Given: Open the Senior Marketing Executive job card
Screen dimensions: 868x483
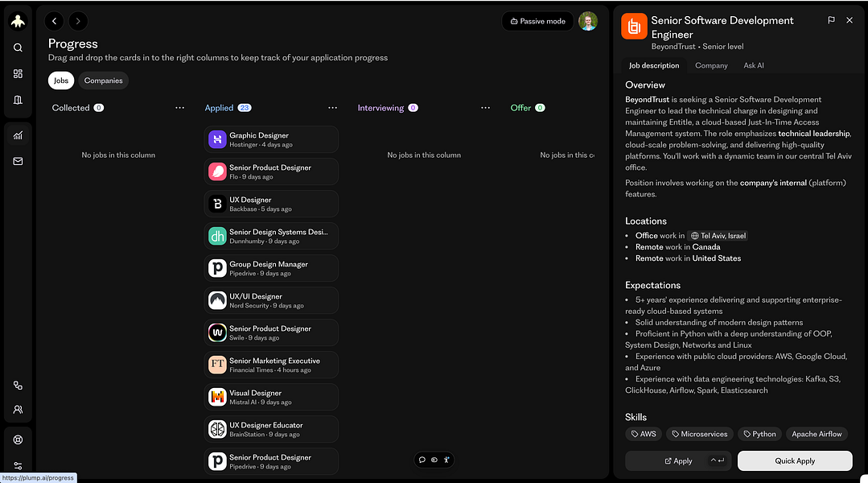Looking at the screenshot, I should pyautogui.click(x=271, y=365).
